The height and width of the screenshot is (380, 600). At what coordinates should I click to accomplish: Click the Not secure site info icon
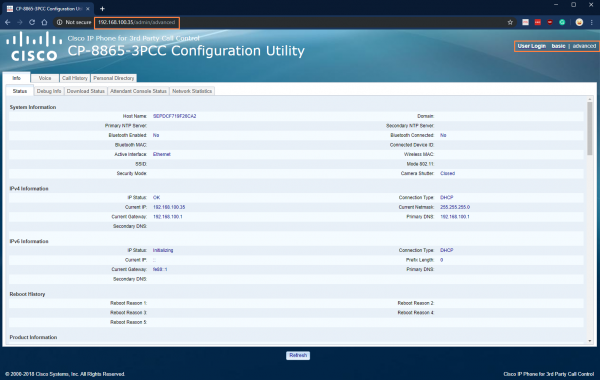click(x=59, y=22)
